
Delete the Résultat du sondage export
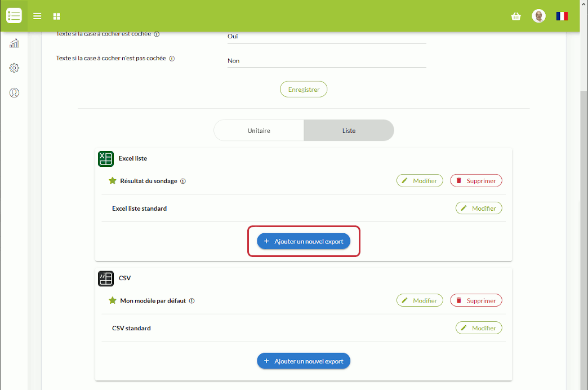(476, 181)
